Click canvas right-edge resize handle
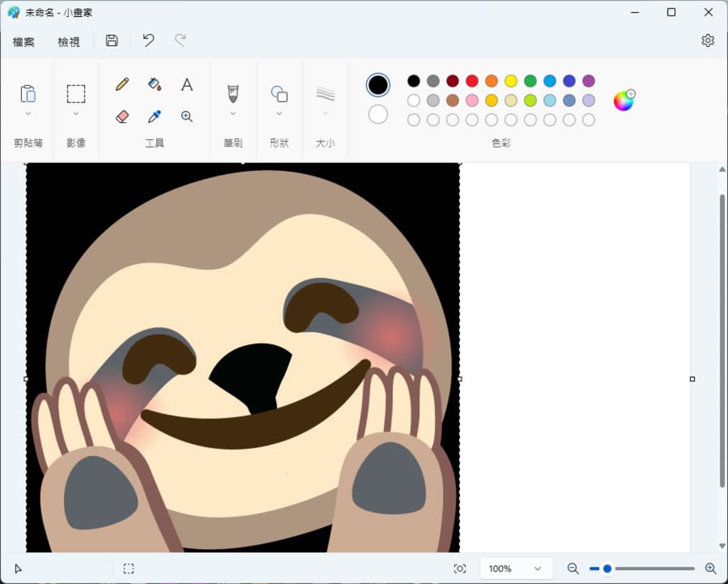This screenshot has height=584, width=728. tap(692, 379)
